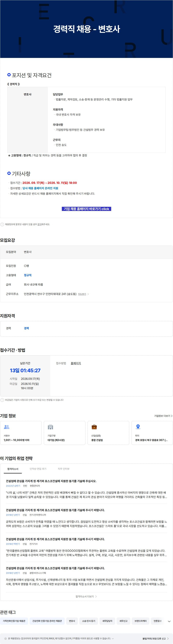Click the 기업구분 building icon
Image resolution: width=173 pixels, height=644 pixels.
[50, 427]
